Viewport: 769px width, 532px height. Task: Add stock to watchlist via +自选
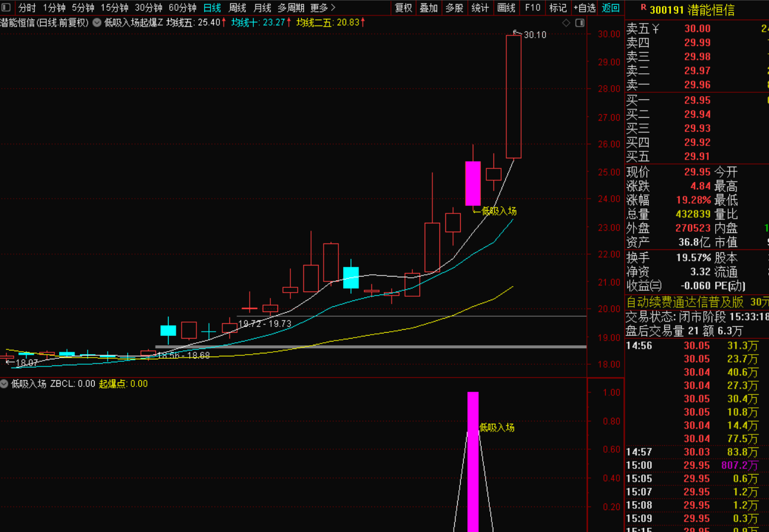584,8
